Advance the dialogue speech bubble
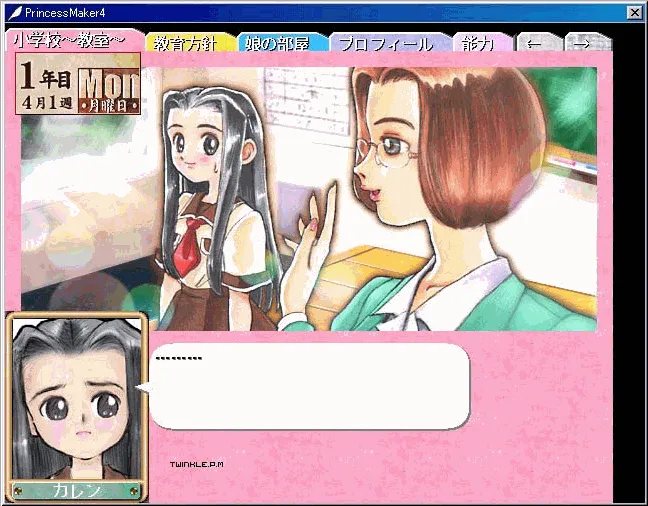648x506 pixels. coord(308,387)
